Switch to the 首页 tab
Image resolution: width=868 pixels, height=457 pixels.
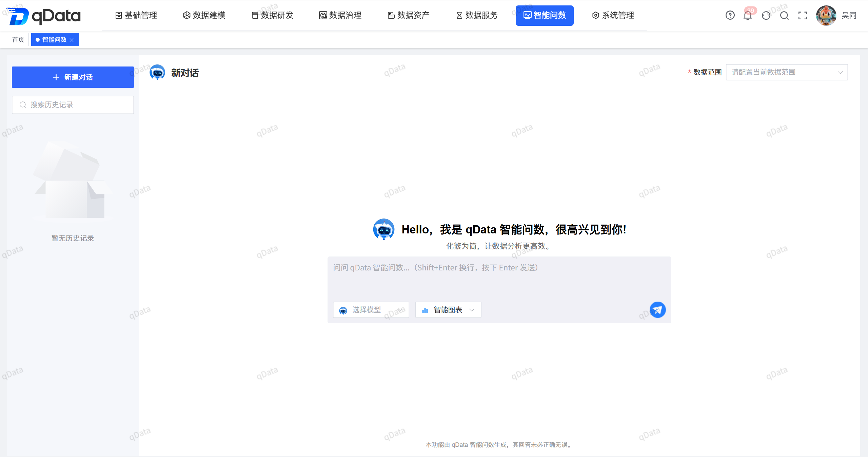click(x=18, y=40)
